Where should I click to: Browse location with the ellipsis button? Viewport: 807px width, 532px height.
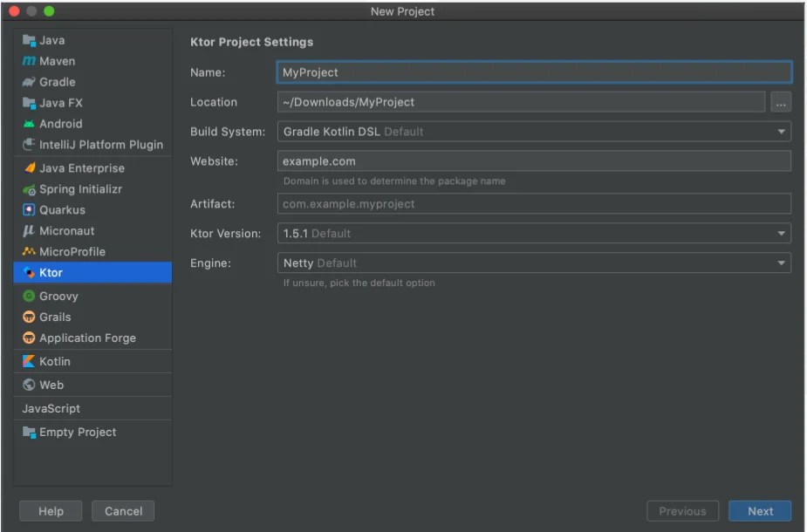[x=781, y=102]
